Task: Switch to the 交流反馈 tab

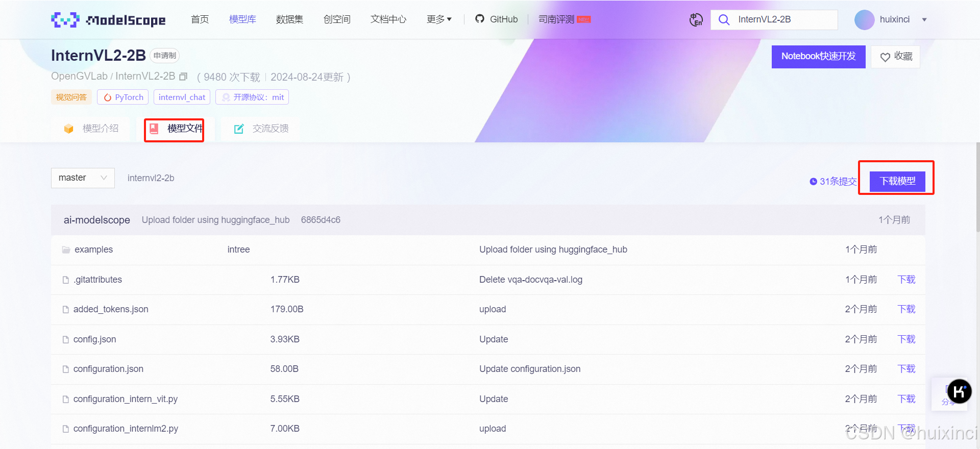Action: pyautogui.click(x=261, y=129)
